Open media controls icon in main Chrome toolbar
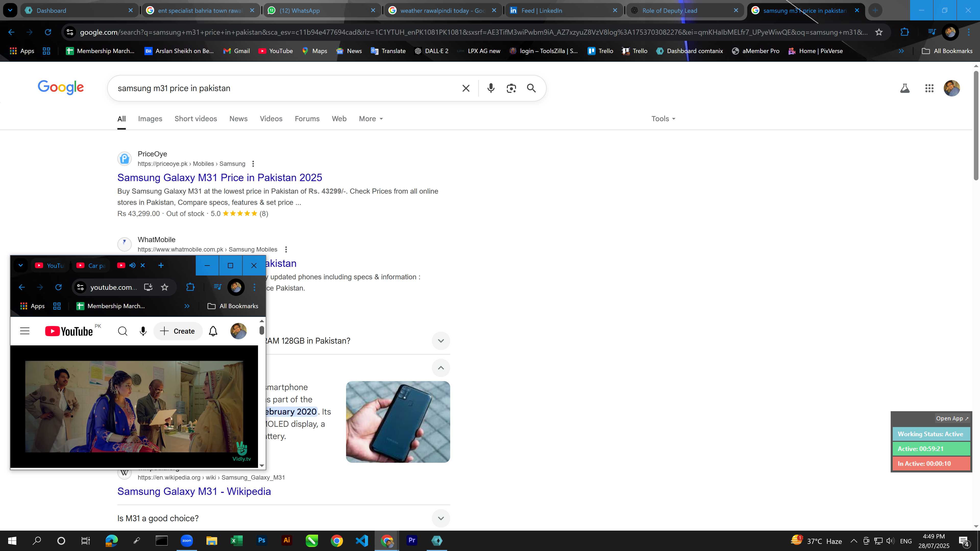Screen dimensions: 980x551 [x=931, y=32]
